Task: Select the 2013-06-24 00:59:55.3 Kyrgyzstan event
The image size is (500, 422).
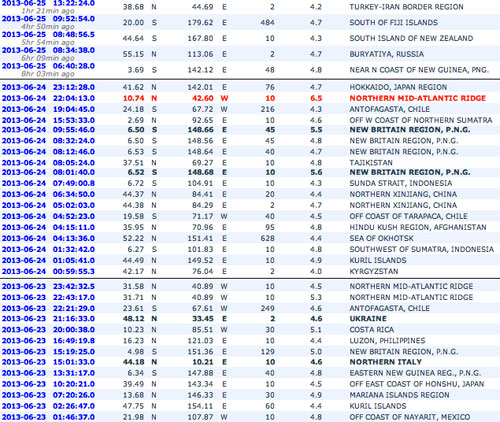Action: (x=48, y=272)
